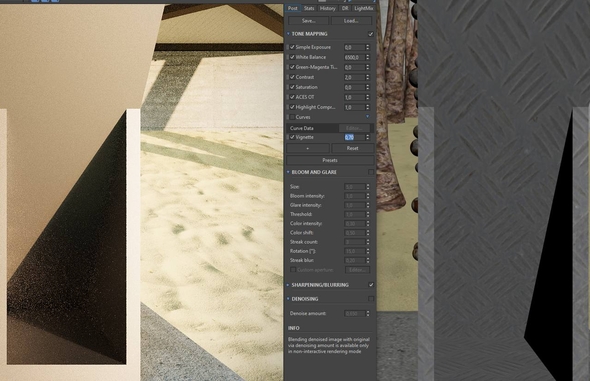The image size is (590, 381).
Task: Open the History tab
Action: pos(327,8)
